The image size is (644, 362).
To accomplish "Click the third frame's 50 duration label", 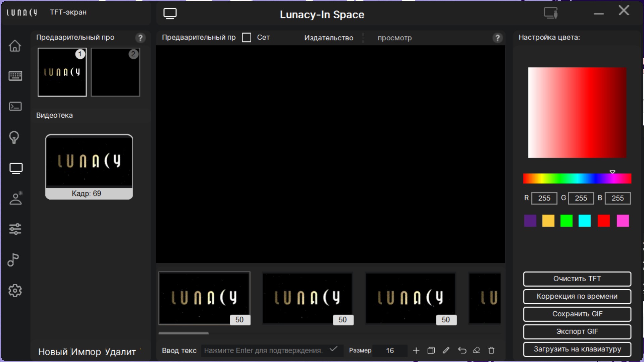I will tap(446, 320).
